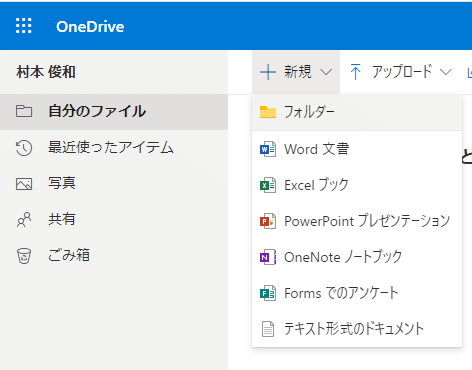Collapse the 新規 dropdown chevron
Viewport: 472px width, 370px height.
point(326,72)
